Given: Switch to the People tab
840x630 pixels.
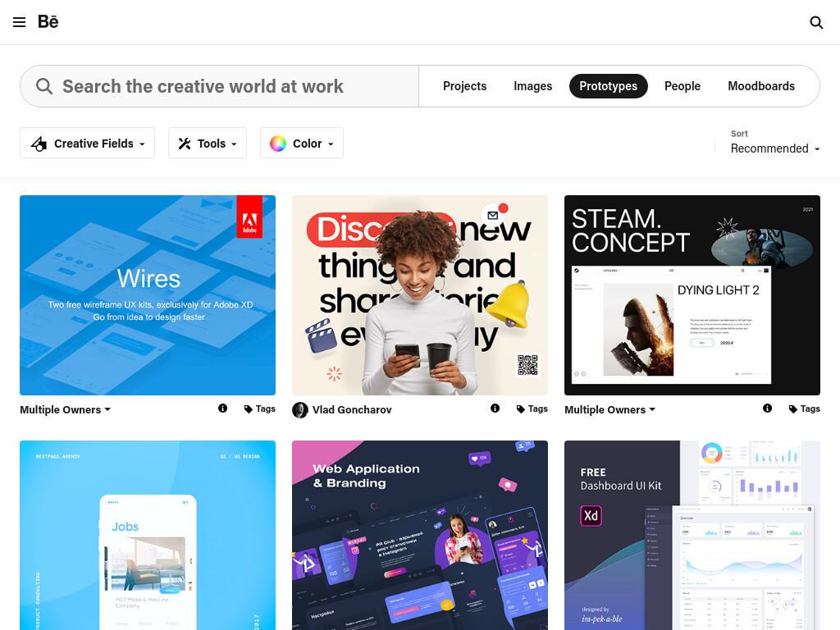Looking at the screenshot, I should pyautogui.click(x=682, y=86).
